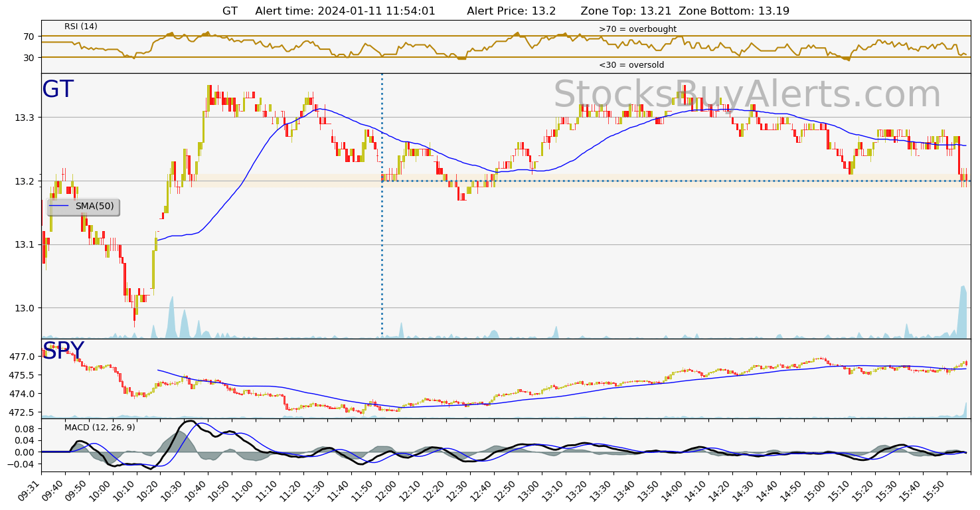Click the vertical dotted alert-time marker line

pyautogui.click(x=382, y=206)
